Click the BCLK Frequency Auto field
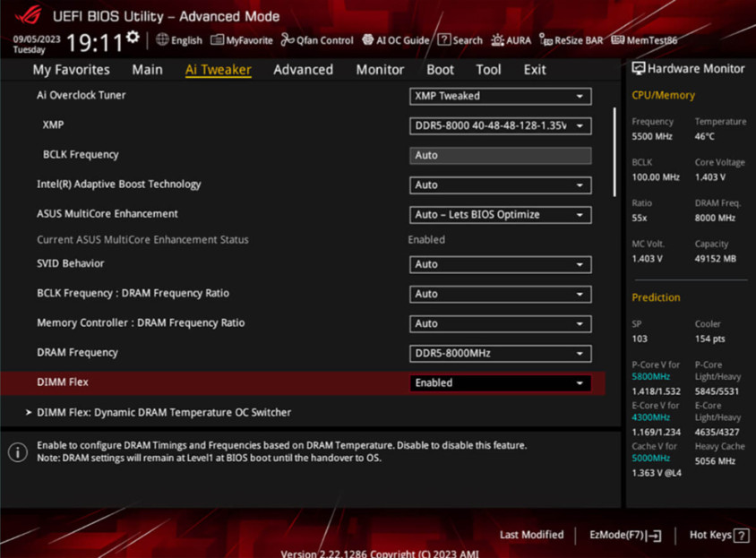Screen dimensions: 756x558 501,155
